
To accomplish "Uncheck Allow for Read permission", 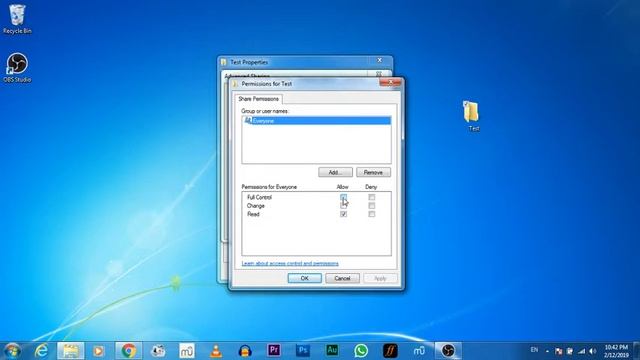I will (x=343, y=214).
